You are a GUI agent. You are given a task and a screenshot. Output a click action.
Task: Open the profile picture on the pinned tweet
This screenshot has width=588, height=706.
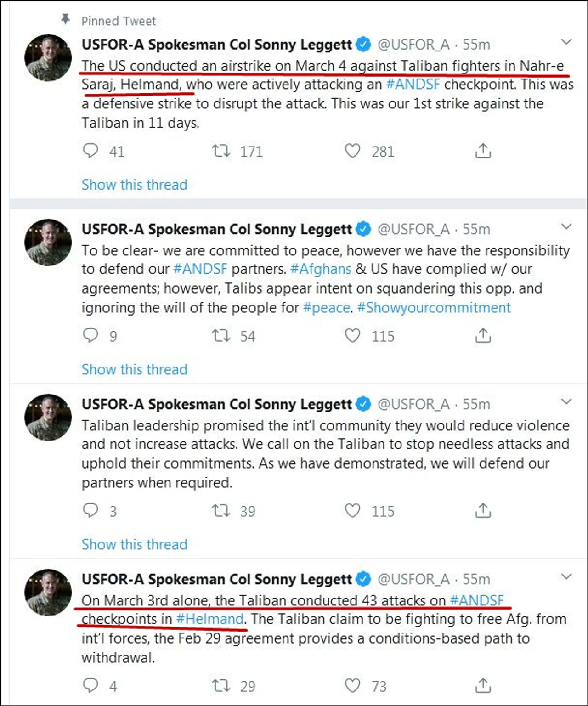click(48, 58)
